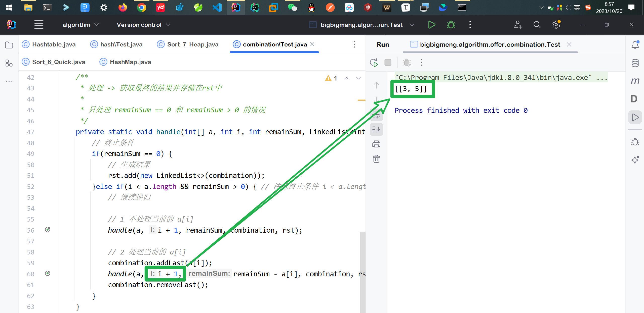Open the Project tool window folder icon
The width and height of the screenshot is (644, 313).
pyautogui.click(x=9, y=45)
